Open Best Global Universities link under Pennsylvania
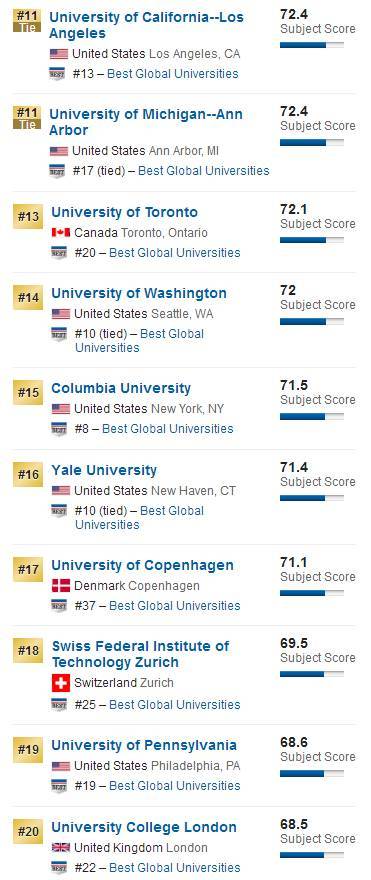Screen dimensions: 371x880 pyautogui.click(x=175, y=786)
